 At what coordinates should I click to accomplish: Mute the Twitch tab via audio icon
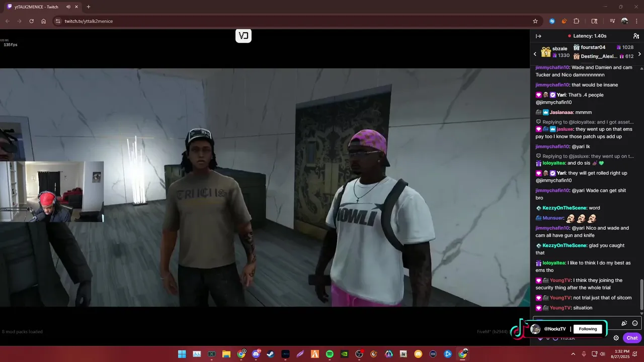[68, 7]
